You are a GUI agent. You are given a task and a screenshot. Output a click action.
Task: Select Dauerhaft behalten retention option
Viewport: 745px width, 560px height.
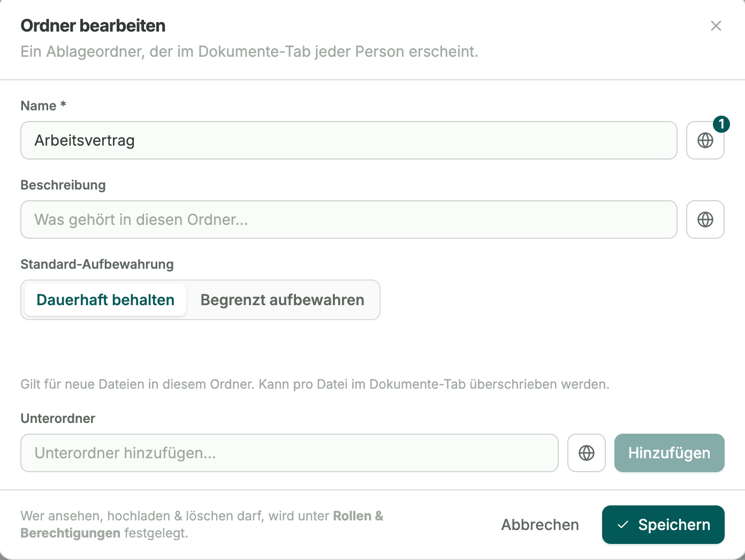click(x=105, y=300)
